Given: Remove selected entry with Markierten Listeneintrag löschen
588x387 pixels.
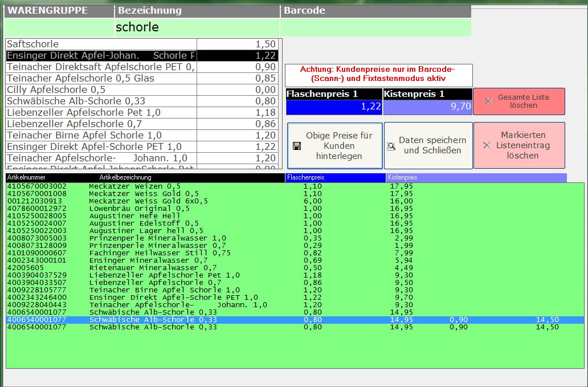Looking at the screenshot, I should click(x=519, y=145).
